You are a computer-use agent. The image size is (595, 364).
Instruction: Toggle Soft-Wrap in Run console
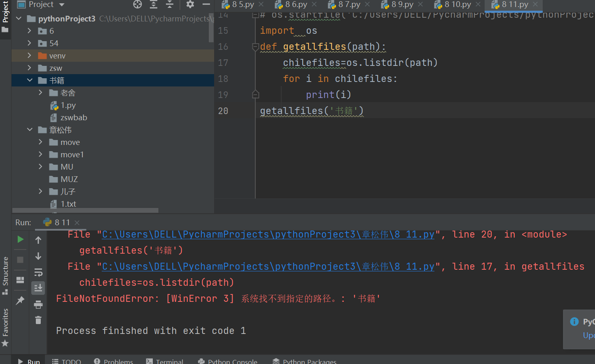click(x=38, y=272)
